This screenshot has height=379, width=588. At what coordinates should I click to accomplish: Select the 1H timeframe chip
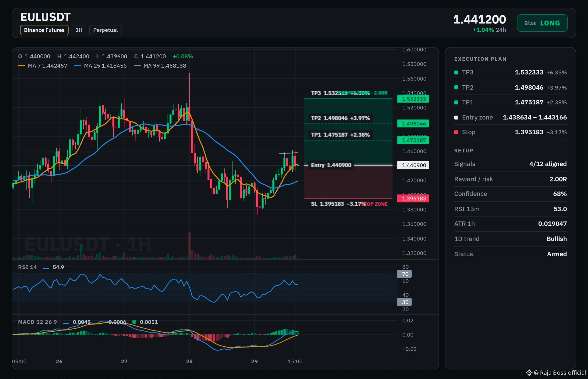(79, 30)
